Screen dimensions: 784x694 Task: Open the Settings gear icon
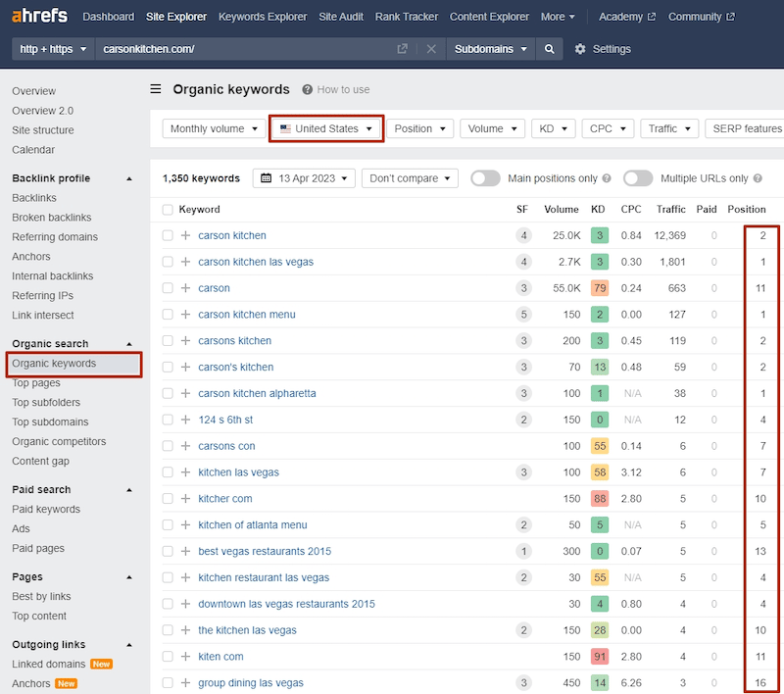click(x=580, y=49)
